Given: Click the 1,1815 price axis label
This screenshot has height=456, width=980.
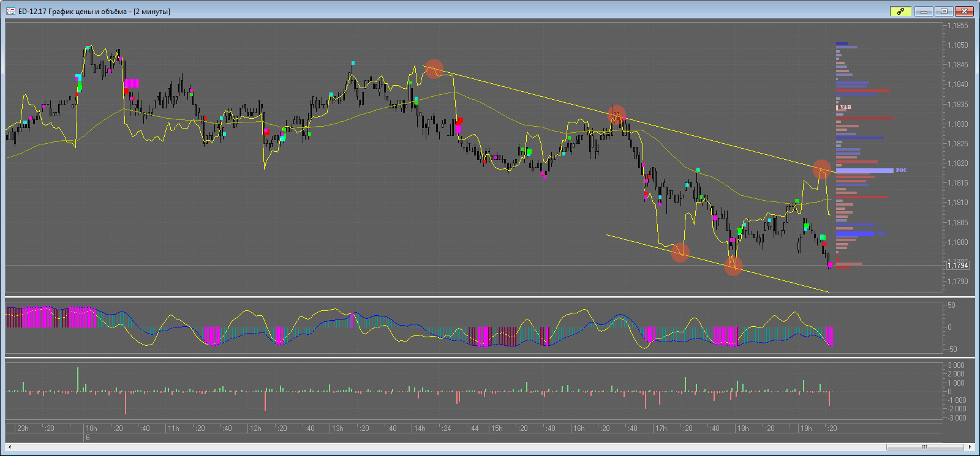Looking at the screenshot, I should point(958,183).
